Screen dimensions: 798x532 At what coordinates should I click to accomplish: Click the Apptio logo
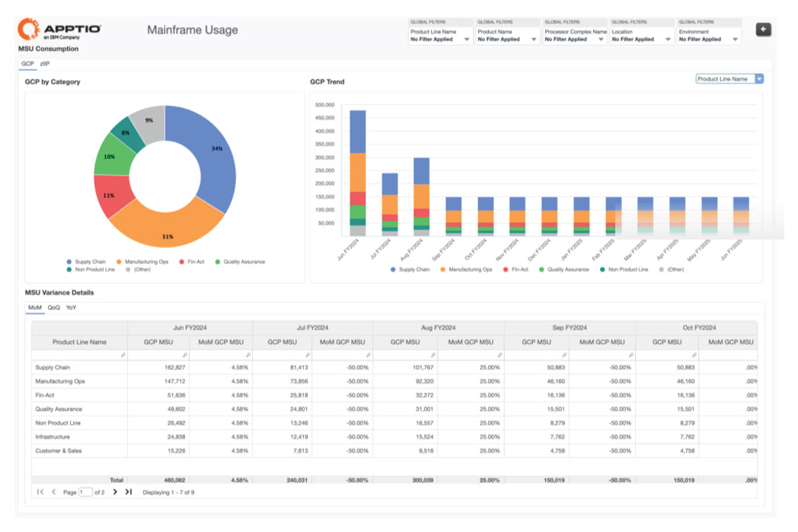[59, 28]
